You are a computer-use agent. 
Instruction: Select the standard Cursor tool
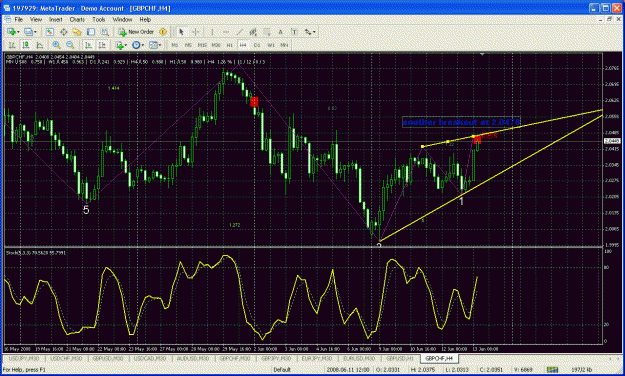pyautogui.click(x=181, y=32)
